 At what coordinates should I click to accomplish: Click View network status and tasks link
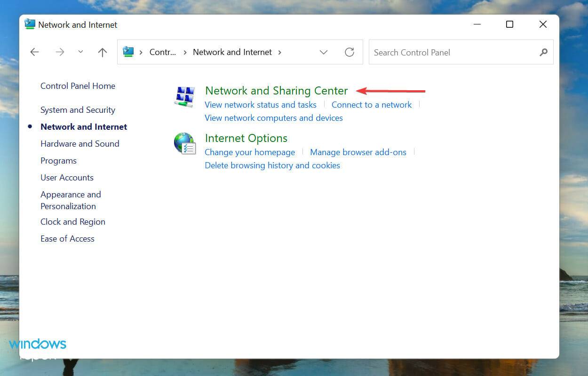click(260, 104)
